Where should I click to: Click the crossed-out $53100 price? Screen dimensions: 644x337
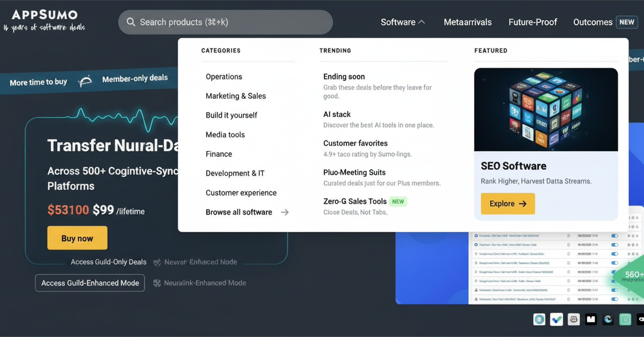coord(68,210)
